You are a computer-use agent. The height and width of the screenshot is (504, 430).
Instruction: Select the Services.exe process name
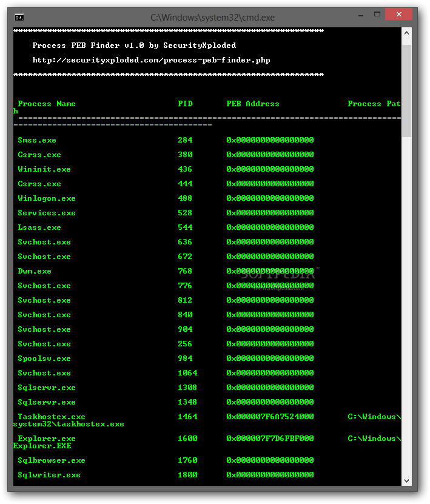point(47,213)
